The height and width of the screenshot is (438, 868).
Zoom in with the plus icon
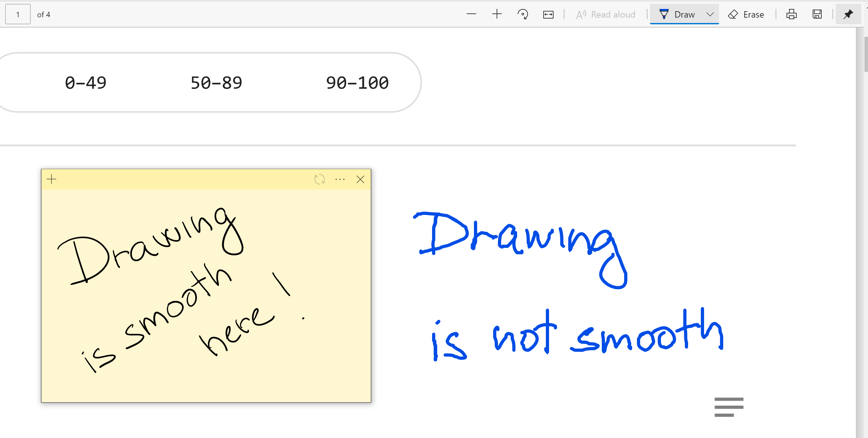tap(497, 14)
